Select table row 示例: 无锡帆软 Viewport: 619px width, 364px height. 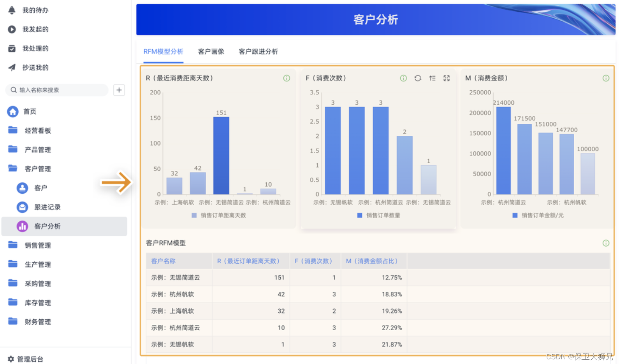point(378,344)
